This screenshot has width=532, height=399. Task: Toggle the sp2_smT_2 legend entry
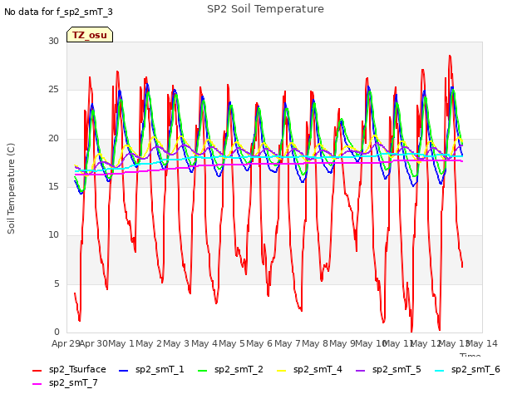pos(230,369)
